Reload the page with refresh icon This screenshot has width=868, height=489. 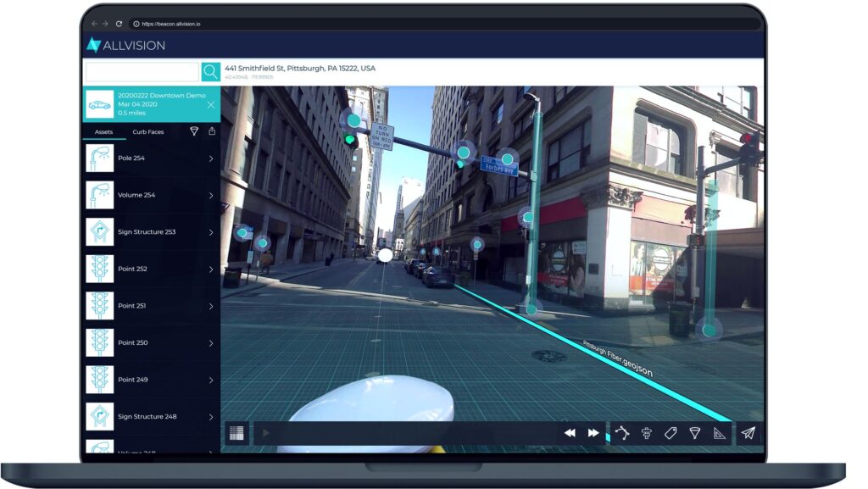tap(119, 24)
